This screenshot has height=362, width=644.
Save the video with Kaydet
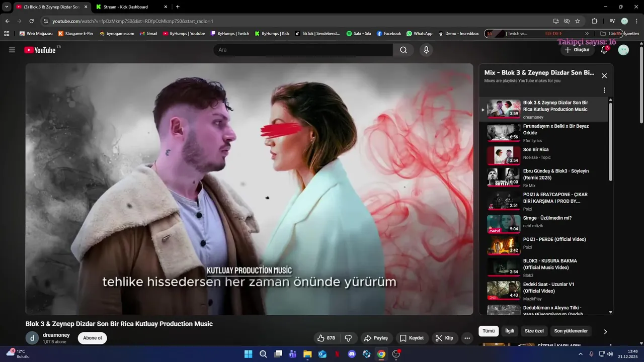pyautogui.click(x=412, y=338)
